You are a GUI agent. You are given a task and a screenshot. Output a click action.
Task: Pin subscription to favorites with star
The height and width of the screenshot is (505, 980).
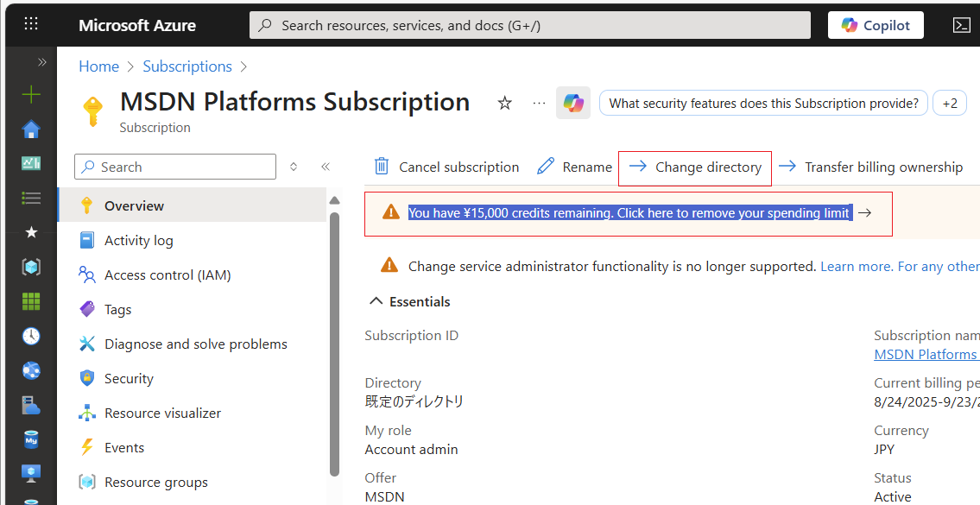click(x=505, y=103)
